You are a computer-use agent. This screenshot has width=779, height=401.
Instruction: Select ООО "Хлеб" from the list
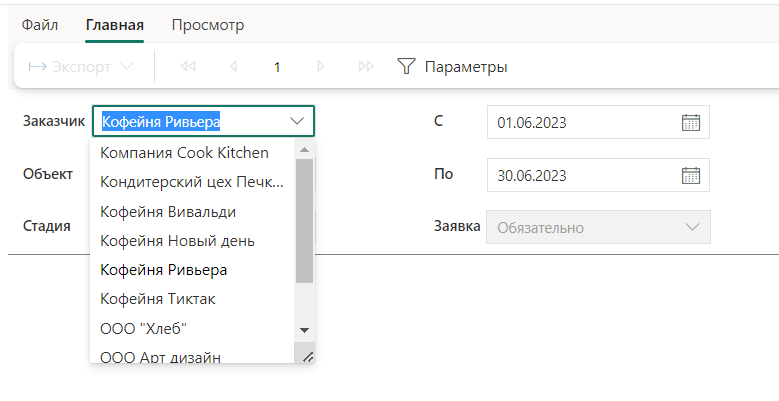pos(144,328)
